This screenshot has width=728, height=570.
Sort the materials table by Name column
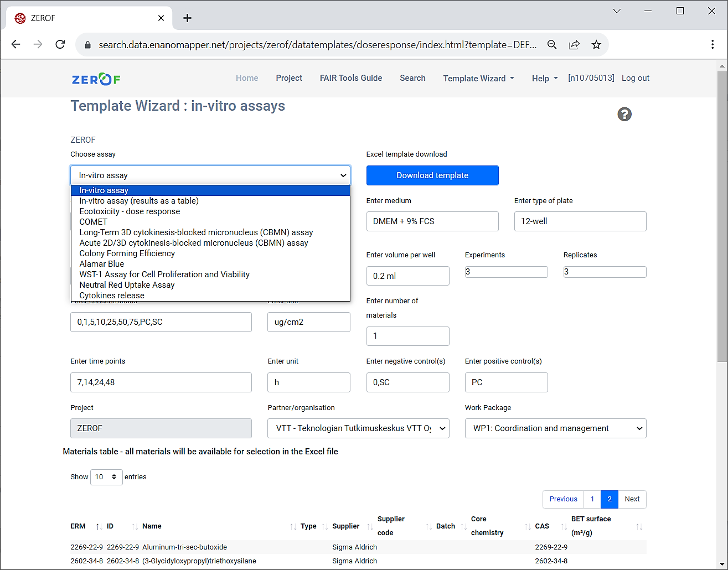click(x=152, y=526)
